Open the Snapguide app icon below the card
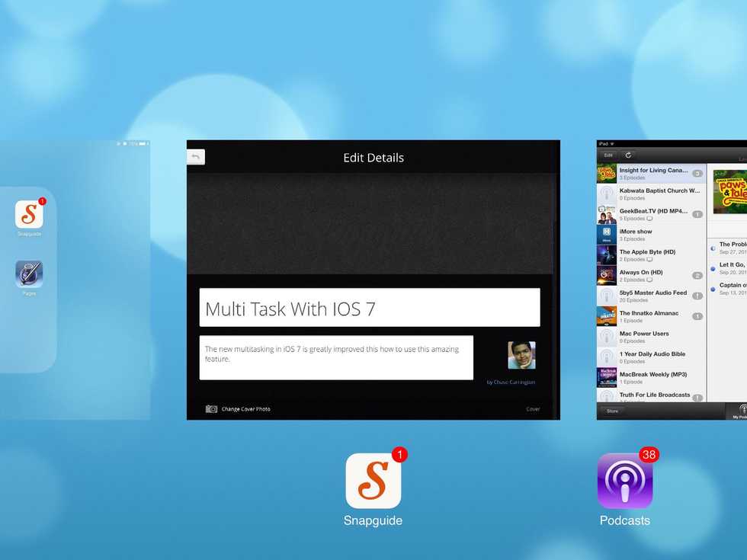 (373, 481)
